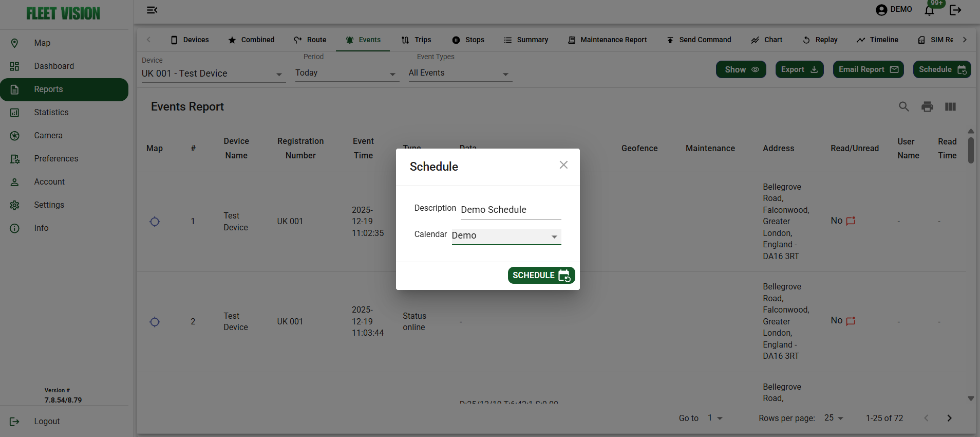This screenshot has height=437, width=980.
Task: Locate row 2 event on map
Action: point(155,322)
